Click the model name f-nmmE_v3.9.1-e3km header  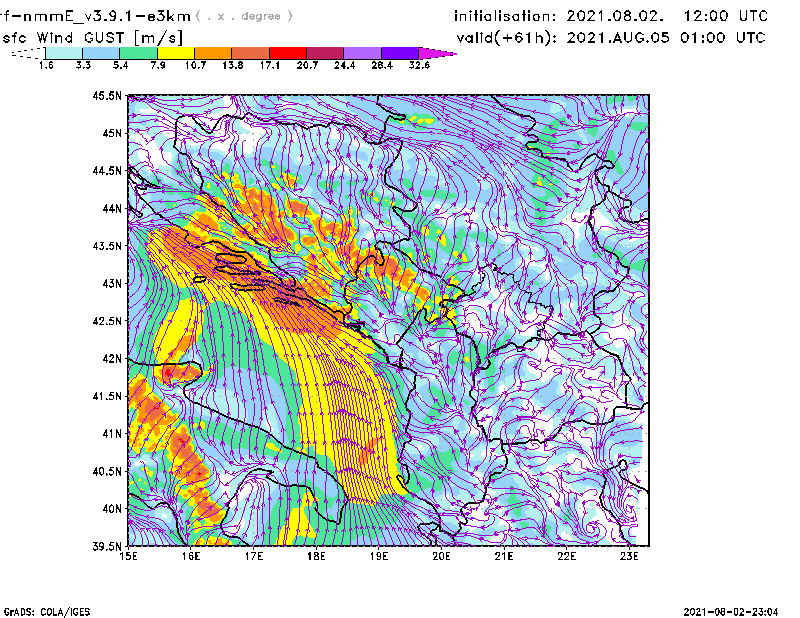[x=95, y=16]
